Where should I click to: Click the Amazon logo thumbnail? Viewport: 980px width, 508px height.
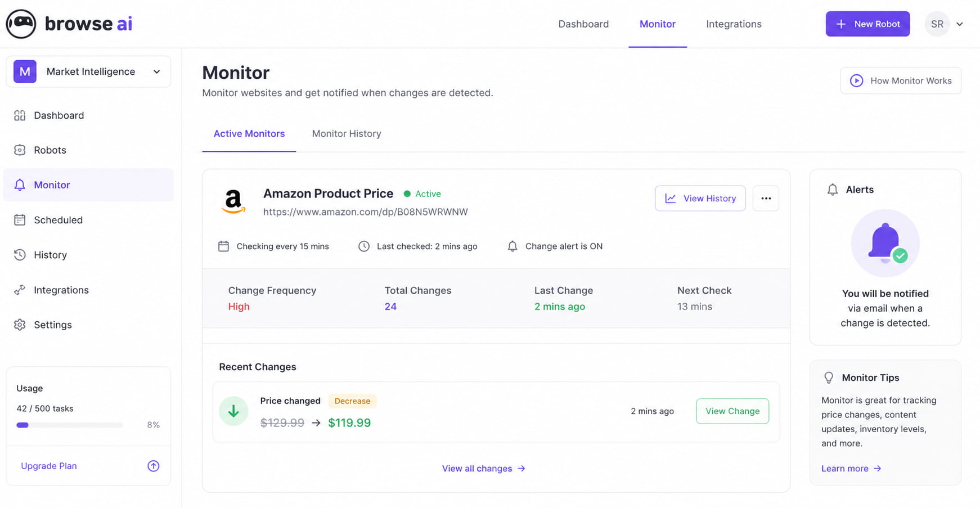pyautogui.click(x=233, y=201)
